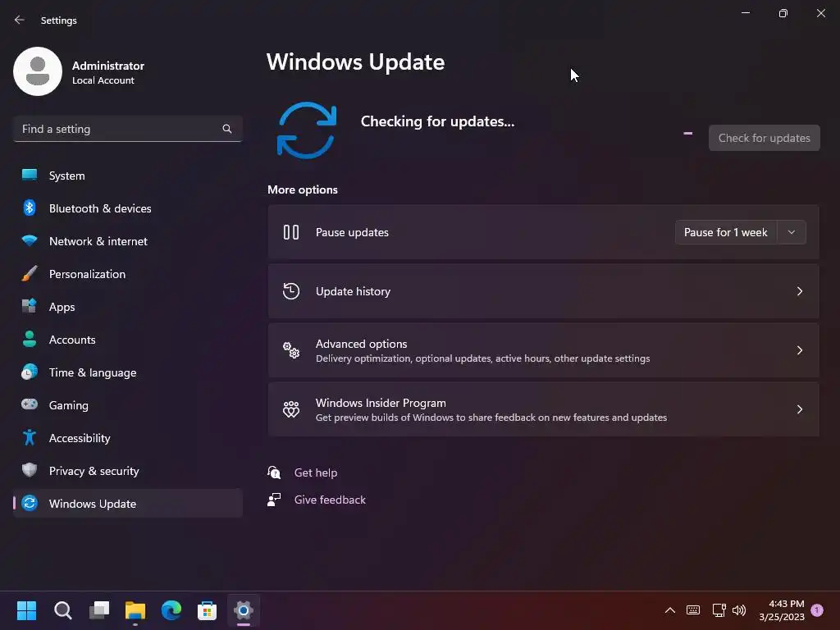This screenshot has width=840, height=630.
Task: Click the Settings back arrow
Action: pos(20,20)
